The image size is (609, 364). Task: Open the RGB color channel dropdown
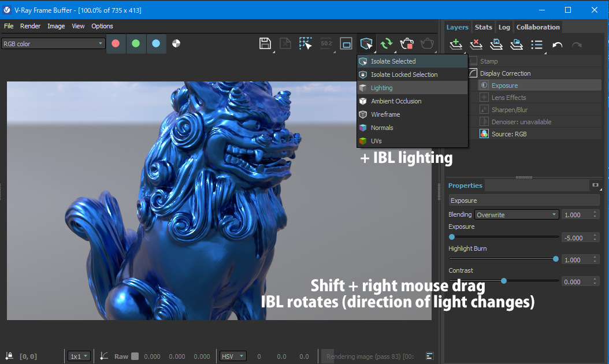pyautogui.click(x=53, y=43)
